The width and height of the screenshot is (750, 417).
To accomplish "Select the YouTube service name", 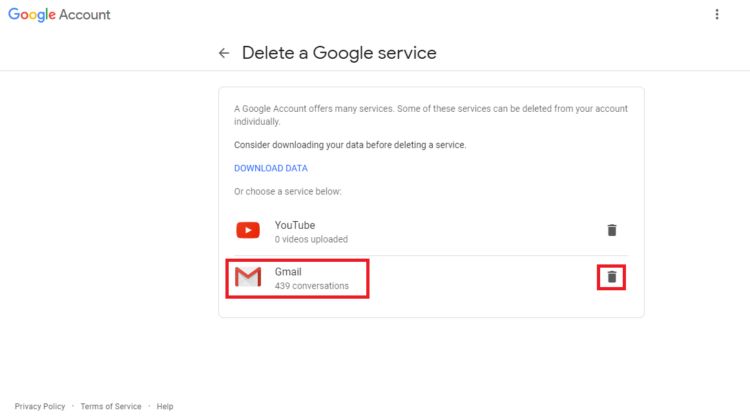I will (295, 225).
